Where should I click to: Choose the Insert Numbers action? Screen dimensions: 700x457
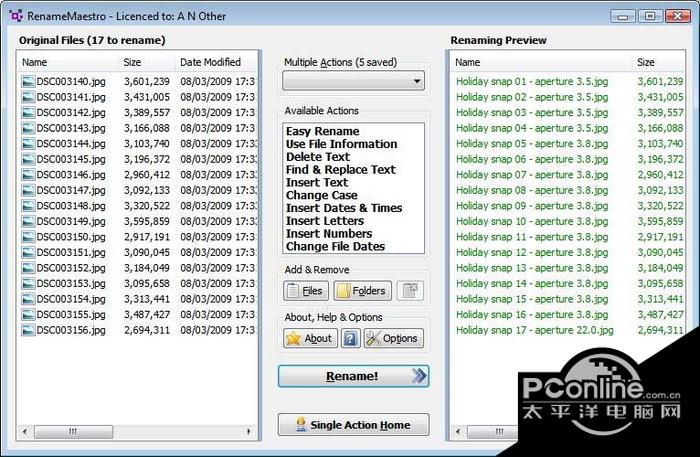click(329, 234)
